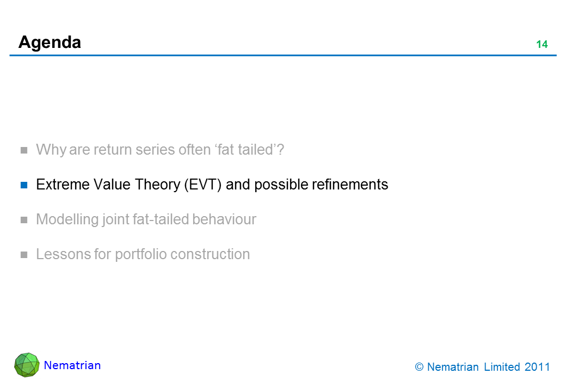Choose 'Modelling joint fat-tailed behaviour' agenda item
Viewport: 566px width, 392px height.
[x=146, y=219]
